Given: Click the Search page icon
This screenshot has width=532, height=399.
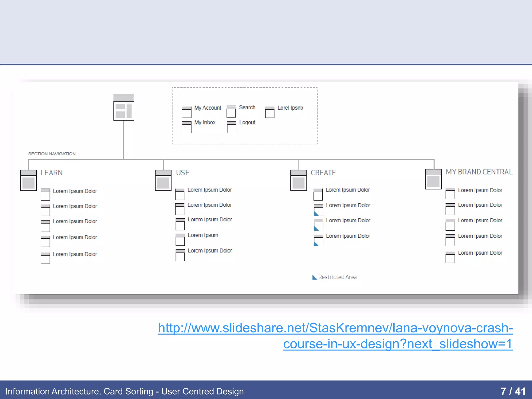Looking at the screenshot, I should [231, 111].
